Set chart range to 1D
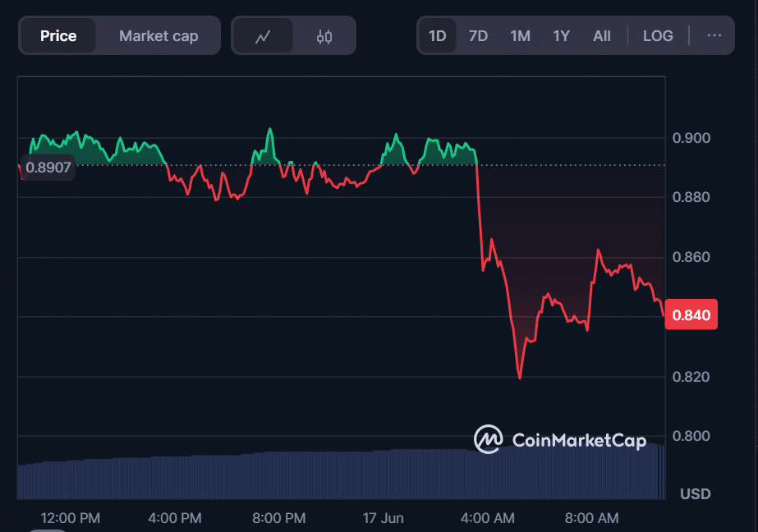This screenshot has height=532, width=758. (x=438, y=36)
